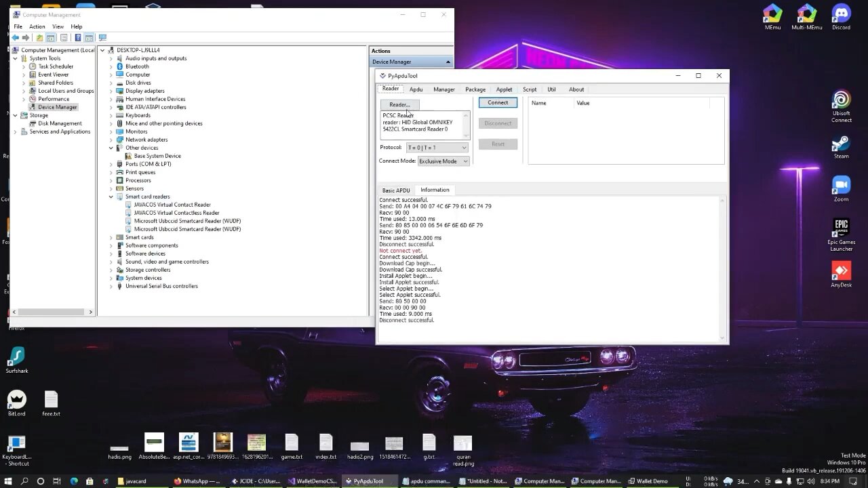
Task: Click the Connect button
Action: pos(498,102)
